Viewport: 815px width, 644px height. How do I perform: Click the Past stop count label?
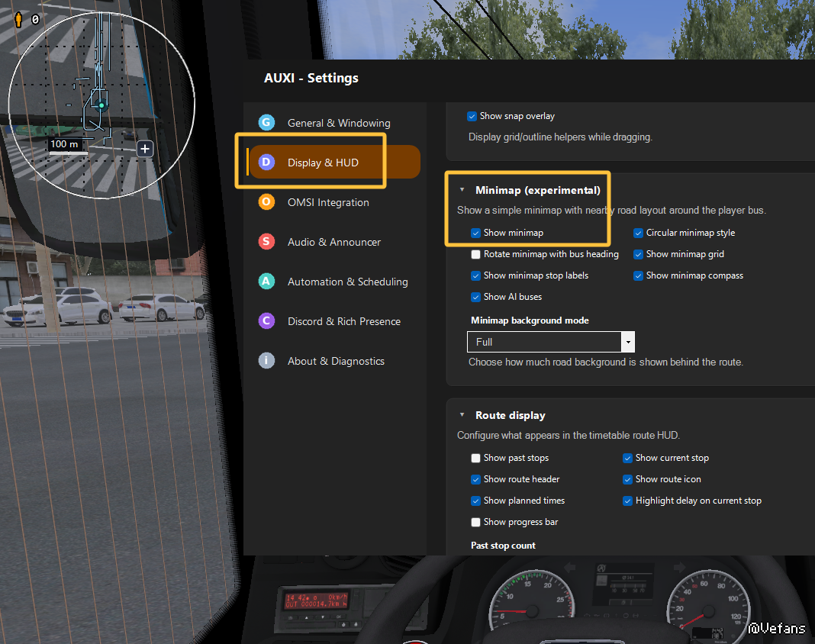tap(503, 546)
